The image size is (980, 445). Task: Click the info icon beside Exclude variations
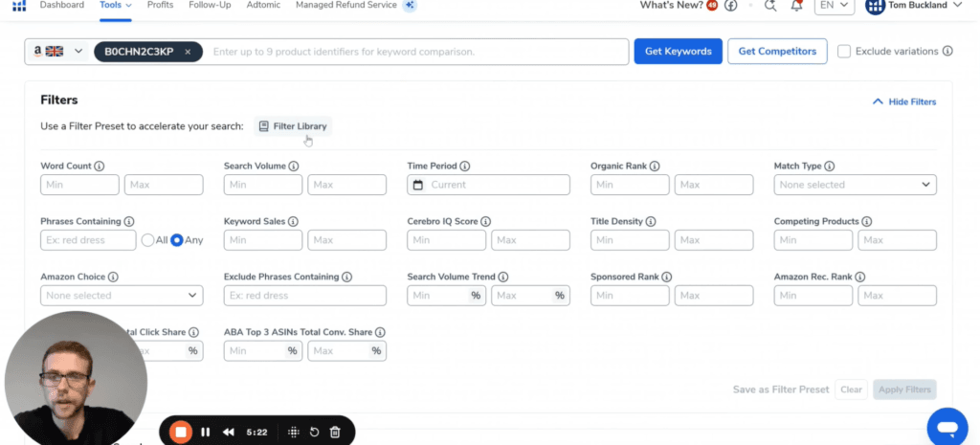tap(947, 52)
